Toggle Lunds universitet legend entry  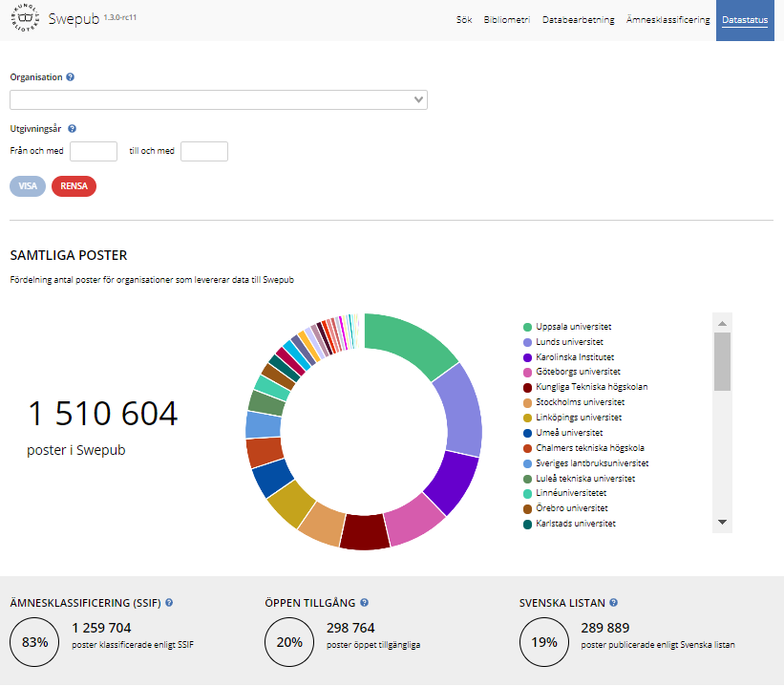point(563,342)
